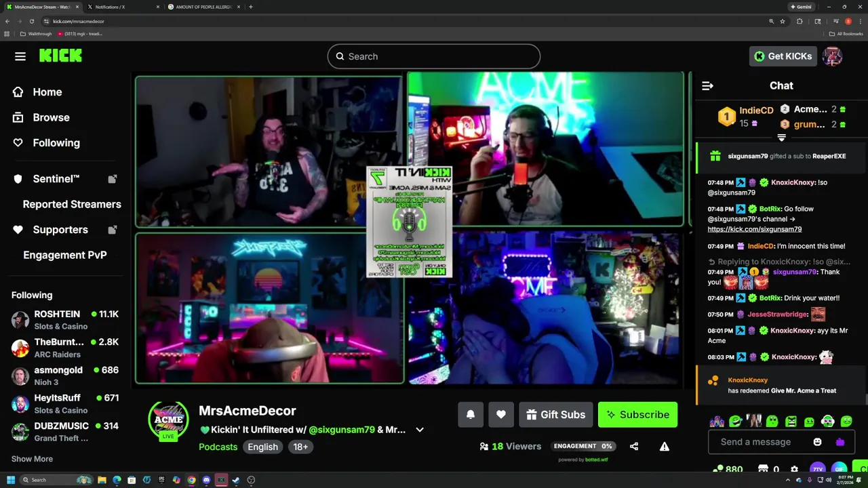Show hidden system tray icons chevron
This screenshot has width=868, height=488.
pos(789,480)
